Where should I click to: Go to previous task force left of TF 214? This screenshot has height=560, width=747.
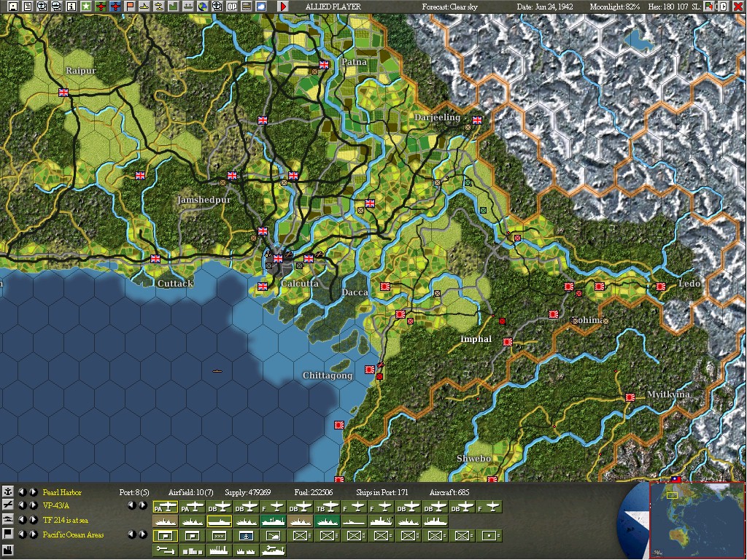[x=23, y=519]
